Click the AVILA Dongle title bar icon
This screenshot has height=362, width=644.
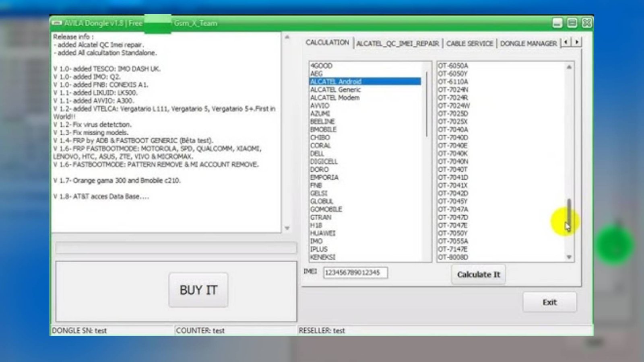57,23
